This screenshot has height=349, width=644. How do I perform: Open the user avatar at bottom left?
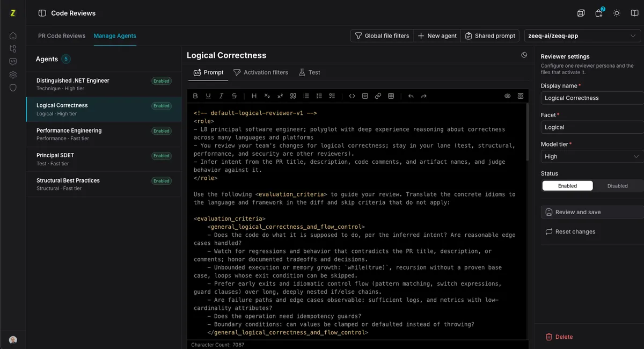[x=13, y=340]
